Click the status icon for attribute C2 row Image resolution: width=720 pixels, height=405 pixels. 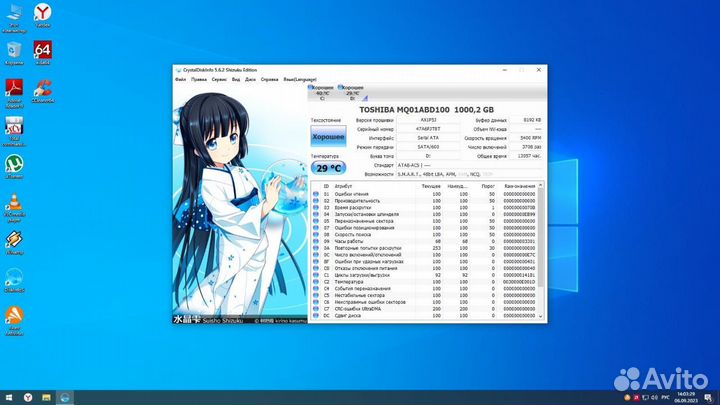(x=316, y=282)
